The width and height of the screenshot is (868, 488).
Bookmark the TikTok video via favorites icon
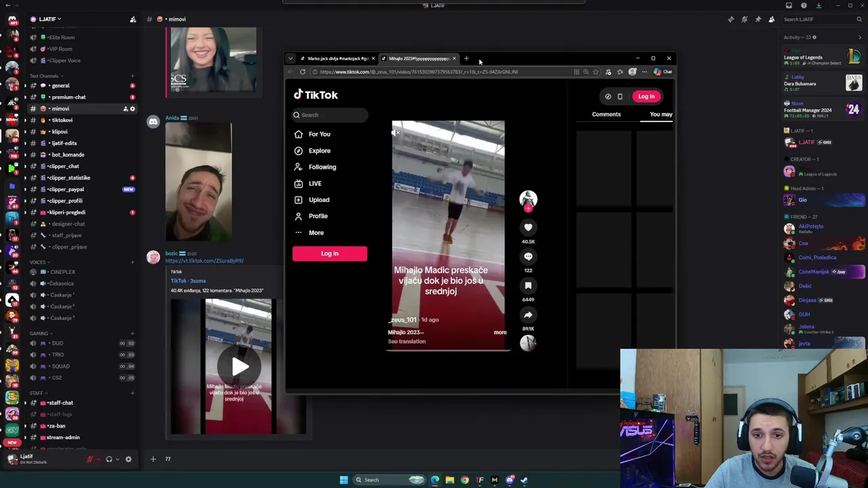528,285
